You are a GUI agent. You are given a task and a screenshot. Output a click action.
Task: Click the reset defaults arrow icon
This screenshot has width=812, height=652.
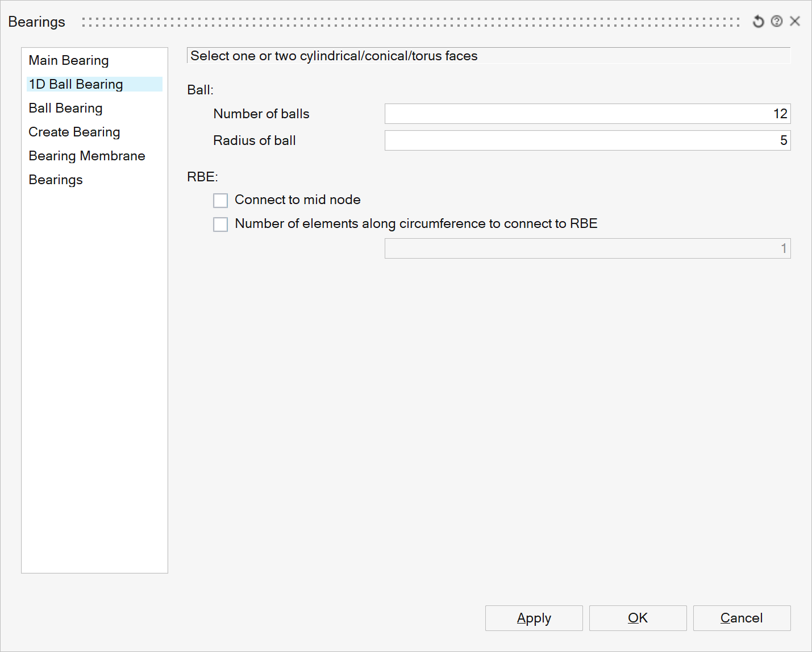click(758, 22)
